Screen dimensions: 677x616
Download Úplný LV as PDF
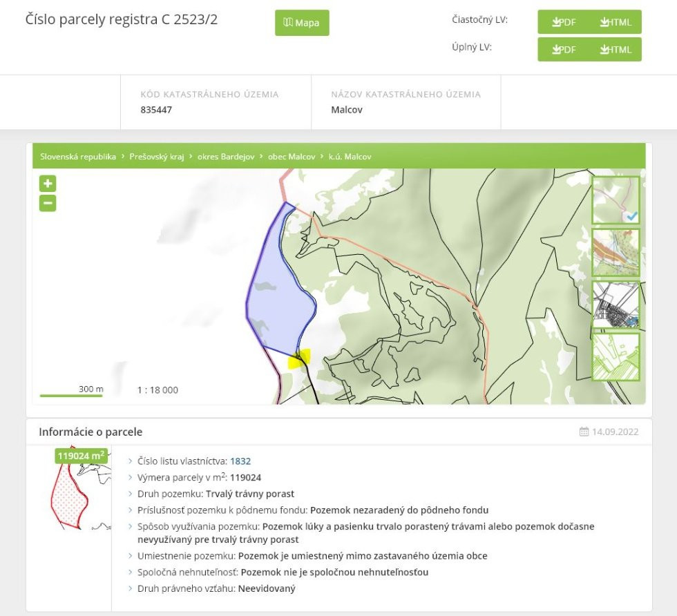point(564,50)
